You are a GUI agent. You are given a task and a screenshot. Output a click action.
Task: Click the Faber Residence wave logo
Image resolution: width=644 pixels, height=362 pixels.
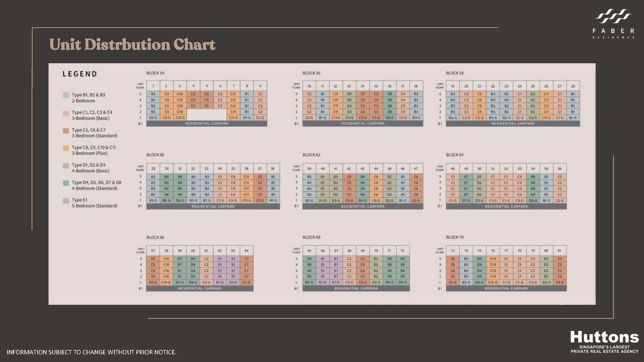(613, 16)
